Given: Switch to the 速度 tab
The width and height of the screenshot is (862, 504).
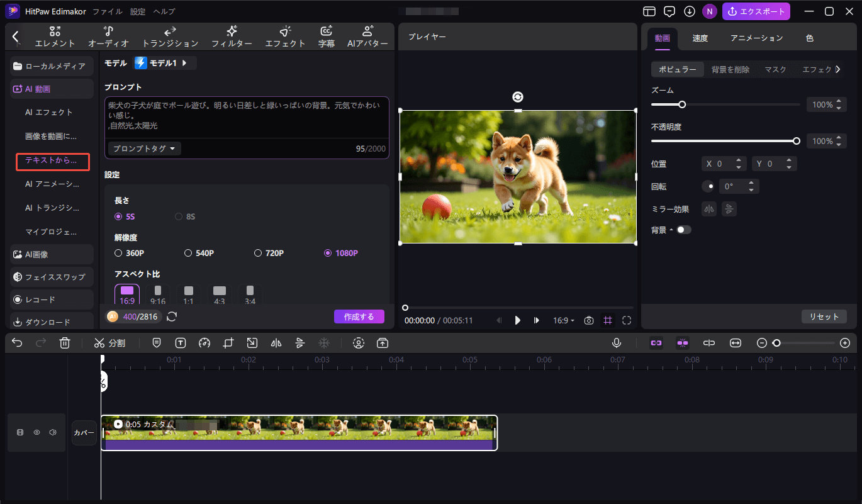Looking at the screenshot, I should (700, 38).
